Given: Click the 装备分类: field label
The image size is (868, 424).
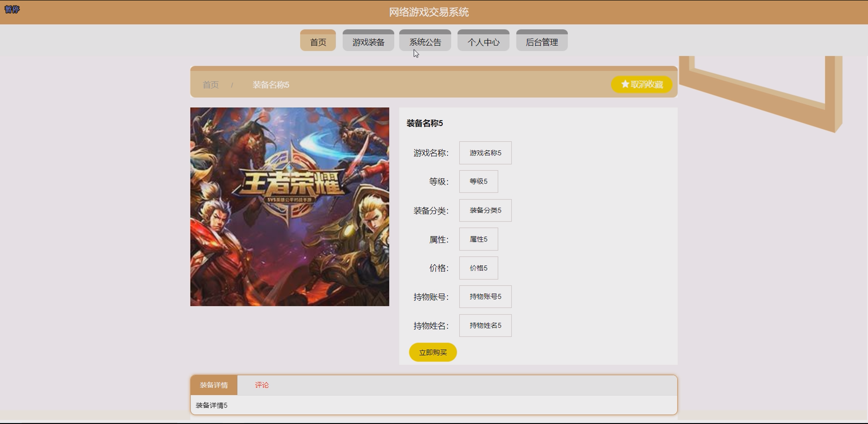Looking at the screenshot, I should pyautogui.click(x=431, y=211).
